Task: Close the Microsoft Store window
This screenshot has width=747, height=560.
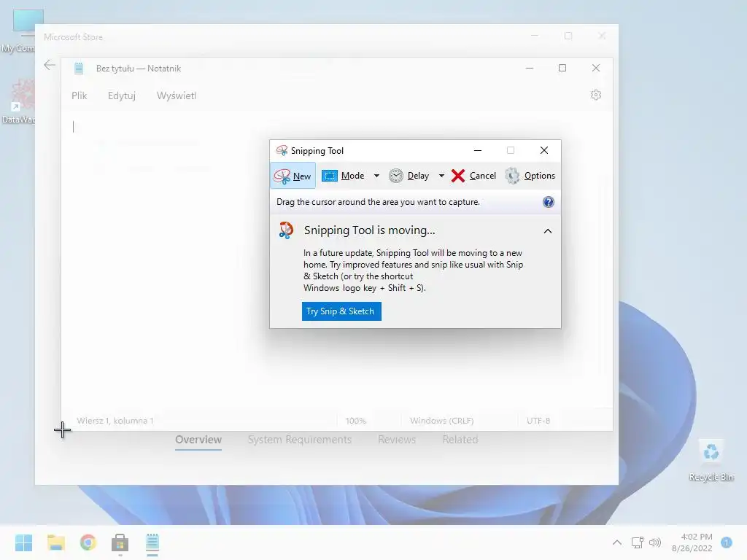Action: (602, 36)
